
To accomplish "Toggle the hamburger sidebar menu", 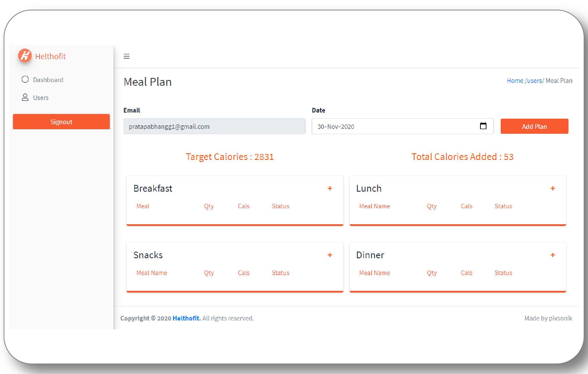I will coord(127,56).
